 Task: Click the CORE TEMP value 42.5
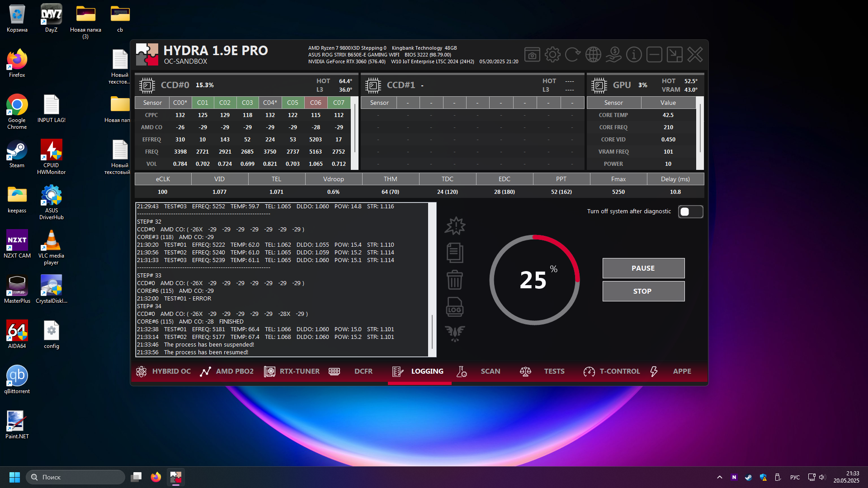click(668, 115)
